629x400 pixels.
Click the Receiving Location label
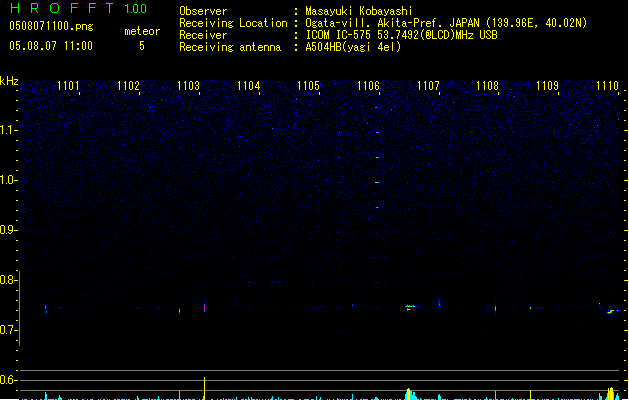233,23
